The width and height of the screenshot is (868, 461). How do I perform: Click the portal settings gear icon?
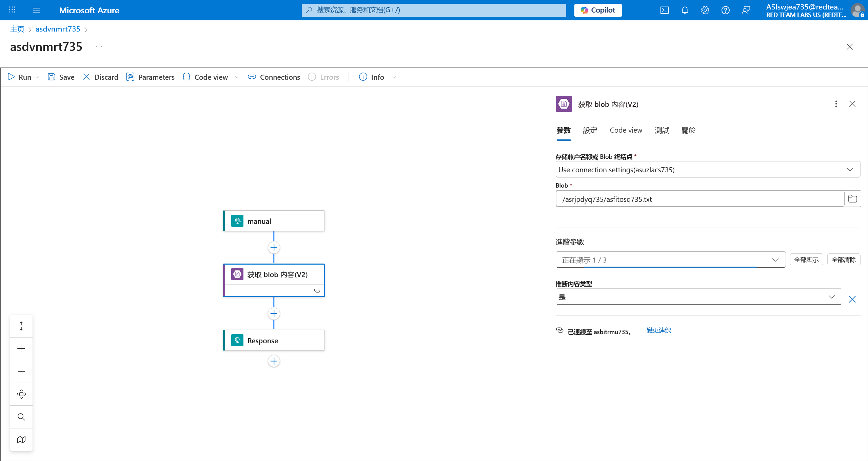705,10
